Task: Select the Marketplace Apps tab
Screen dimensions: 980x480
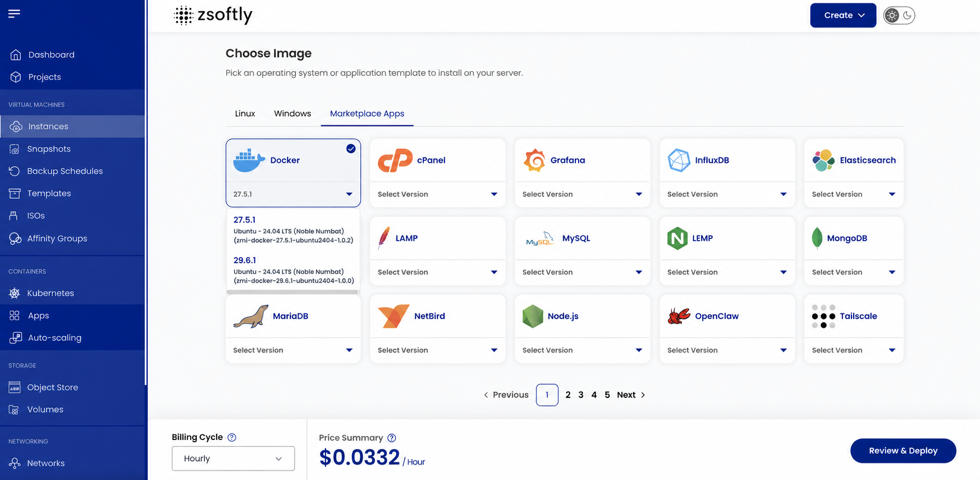Action: click(367, 113)
